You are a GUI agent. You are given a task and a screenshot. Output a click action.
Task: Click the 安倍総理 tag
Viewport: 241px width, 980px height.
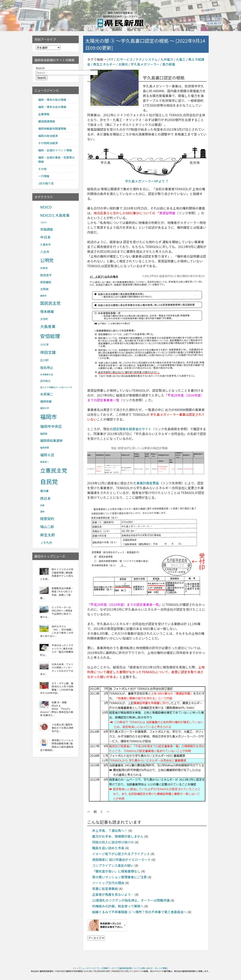click(50, 336)
